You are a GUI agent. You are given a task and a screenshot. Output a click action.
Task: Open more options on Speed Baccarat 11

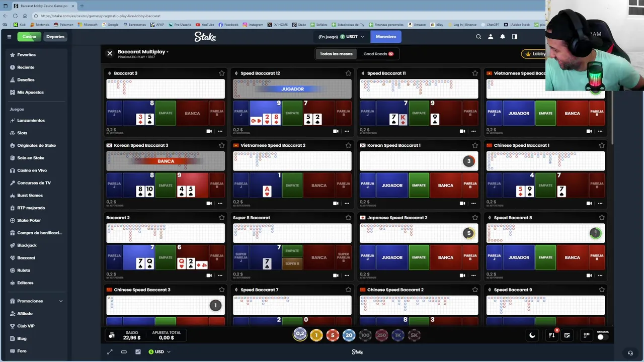pyautogui.click(x=473, y=131)
